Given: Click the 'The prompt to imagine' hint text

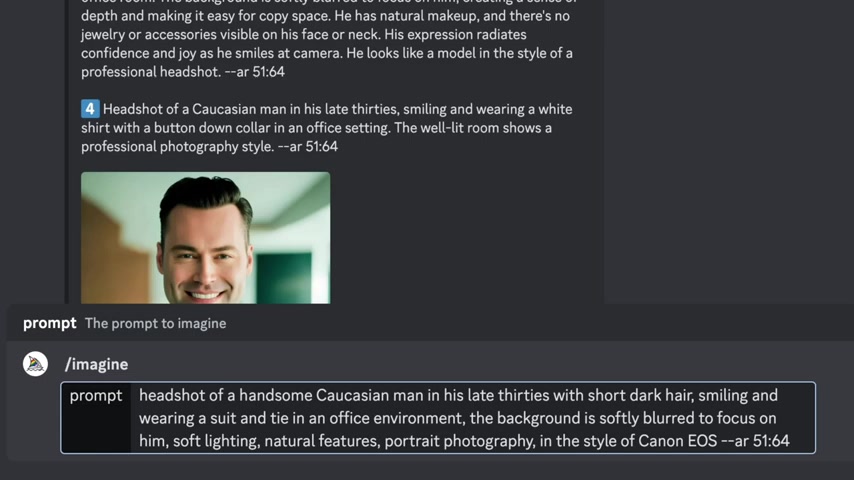Looking at the screenshot, I should click(x=155, y=323).
